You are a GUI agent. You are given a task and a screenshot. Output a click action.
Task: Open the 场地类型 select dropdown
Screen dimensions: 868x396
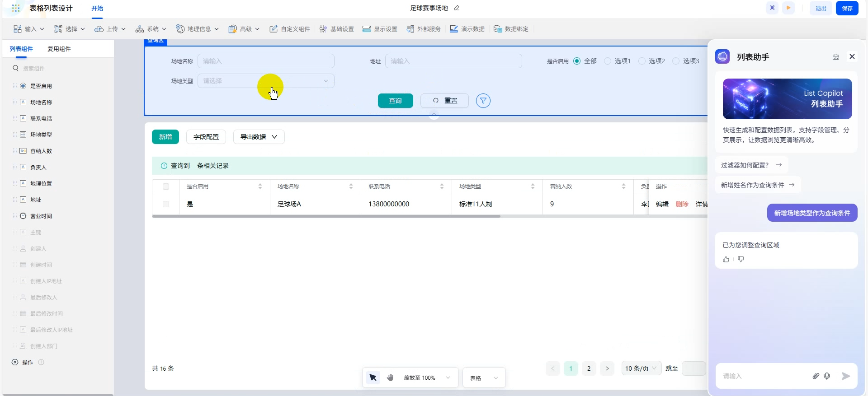point(266,81)
